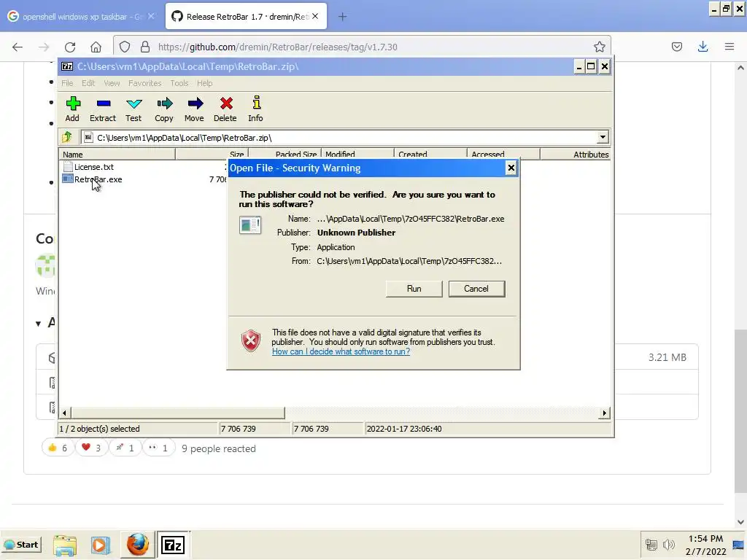
Task: Open the File menu in 7-Zip
Action: [67, 83]
